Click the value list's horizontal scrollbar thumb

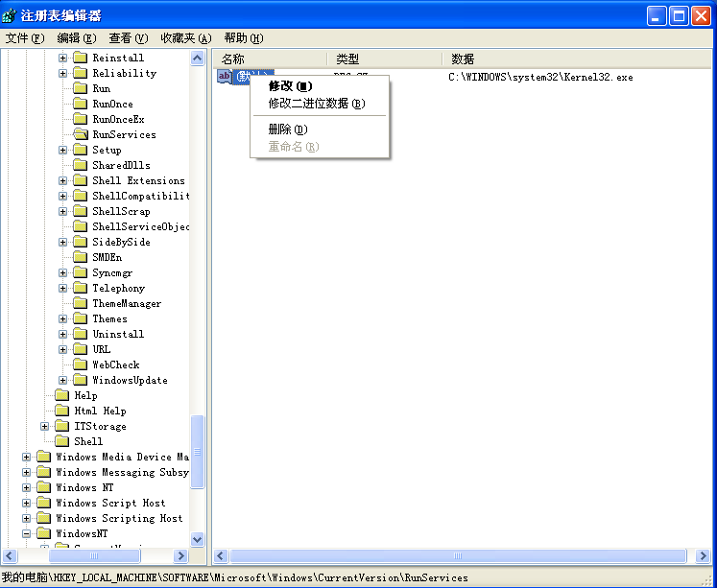458,555
